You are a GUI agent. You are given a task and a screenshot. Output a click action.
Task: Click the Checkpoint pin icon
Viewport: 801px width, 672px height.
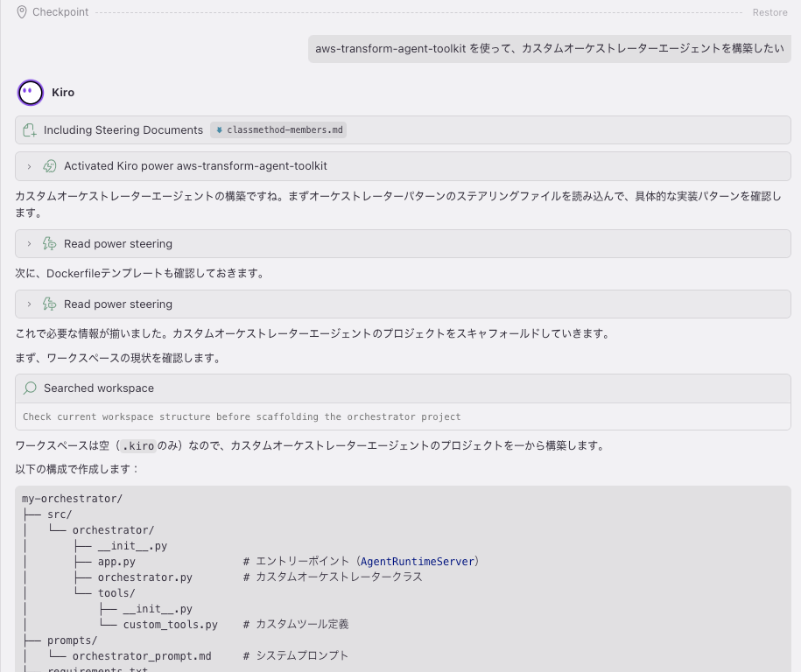tap(22, 11)
